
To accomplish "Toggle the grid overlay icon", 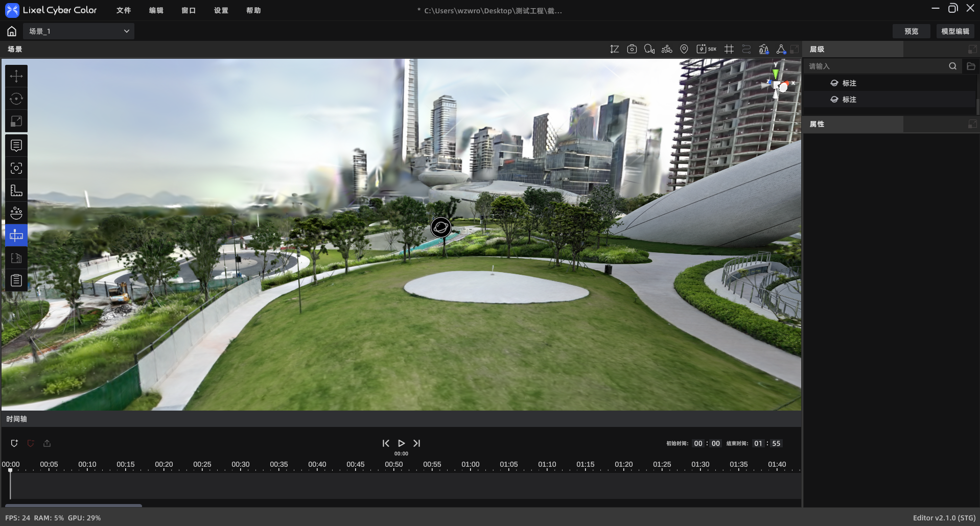I will click(x=729, y=49).
